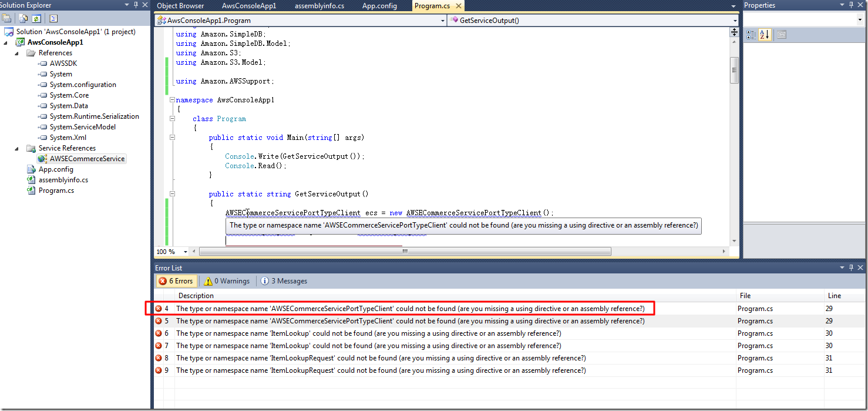This screenshot has height=411, width=868.
Task: Select the System reference icon
Action: pyautogui.click(x=42, y=74)
